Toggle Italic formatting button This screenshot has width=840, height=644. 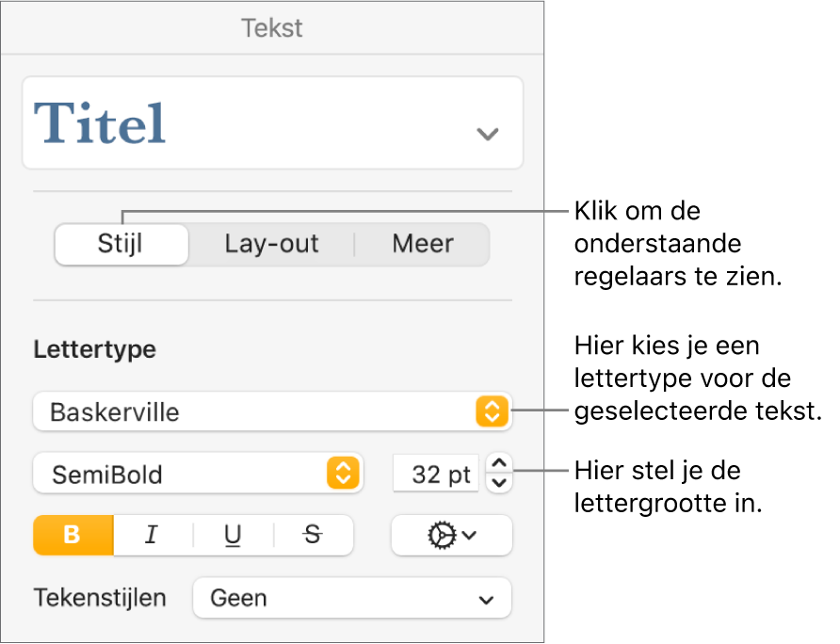153,535
